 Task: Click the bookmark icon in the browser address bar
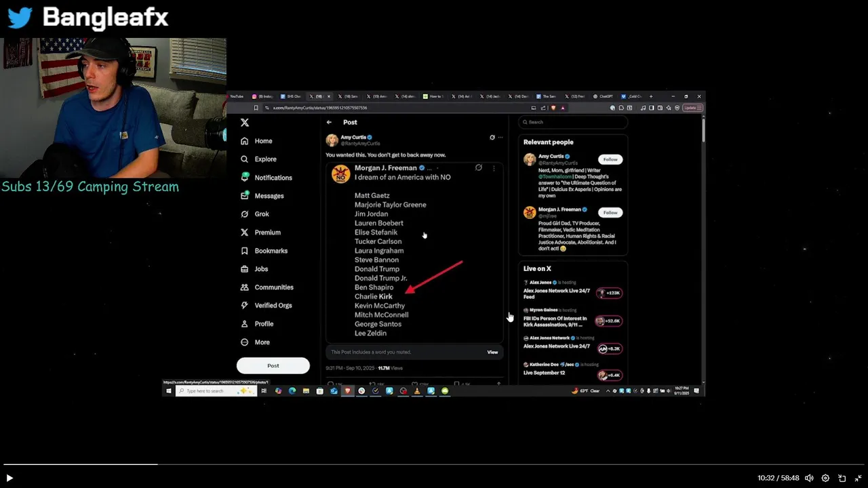point(256,108)
